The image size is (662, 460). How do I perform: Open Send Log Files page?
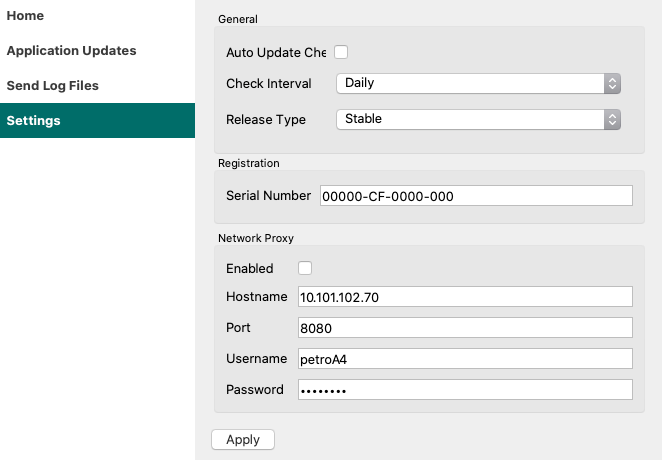52,86
